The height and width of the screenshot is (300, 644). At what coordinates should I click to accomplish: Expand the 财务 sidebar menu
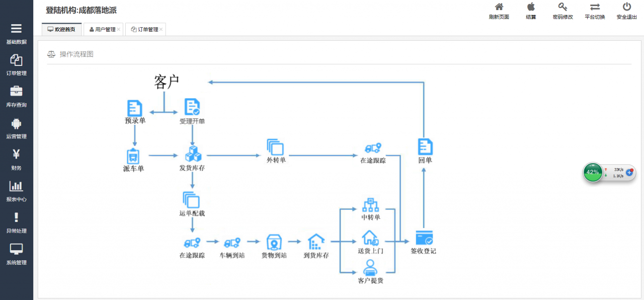pyautogui.click(x=17, y=160)
